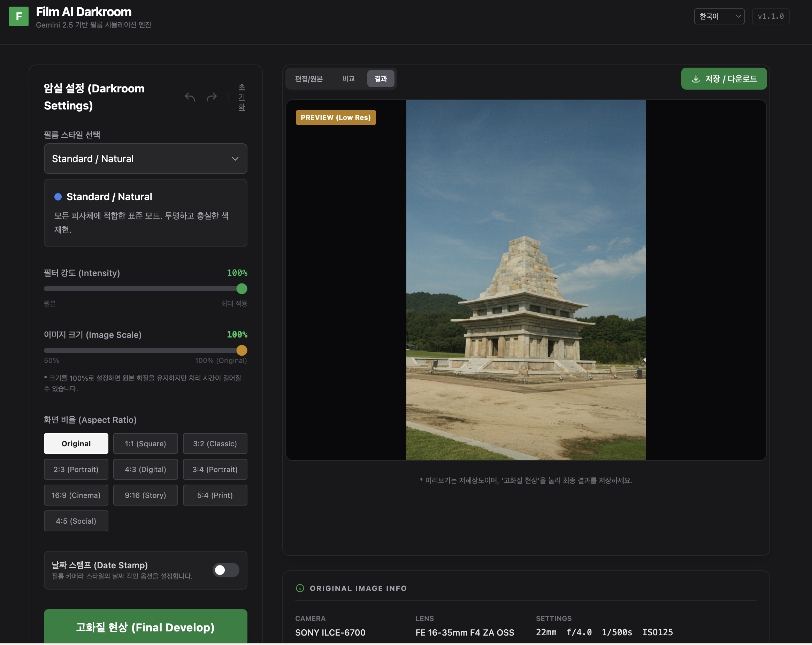
Task: Click the redo arrow icon
Action: pos(212,97)
